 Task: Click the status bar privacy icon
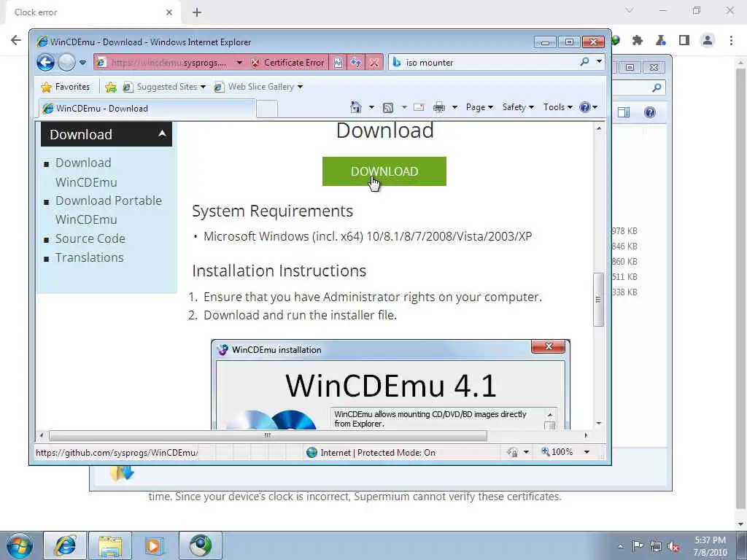pyautogui.click(x=513, y=452)
